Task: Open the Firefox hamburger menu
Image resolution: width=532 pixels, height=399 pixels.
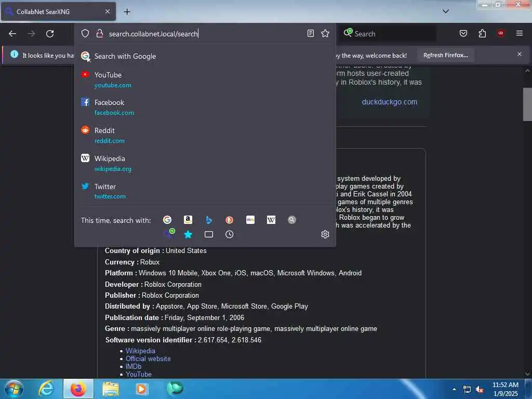Action: tap(520, 33)
